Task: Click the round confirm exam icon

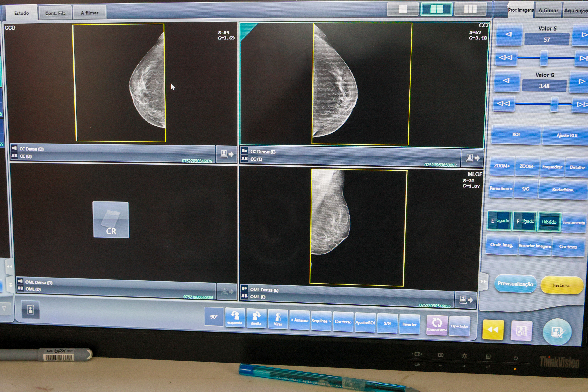Action: click(x=557, y=332)
